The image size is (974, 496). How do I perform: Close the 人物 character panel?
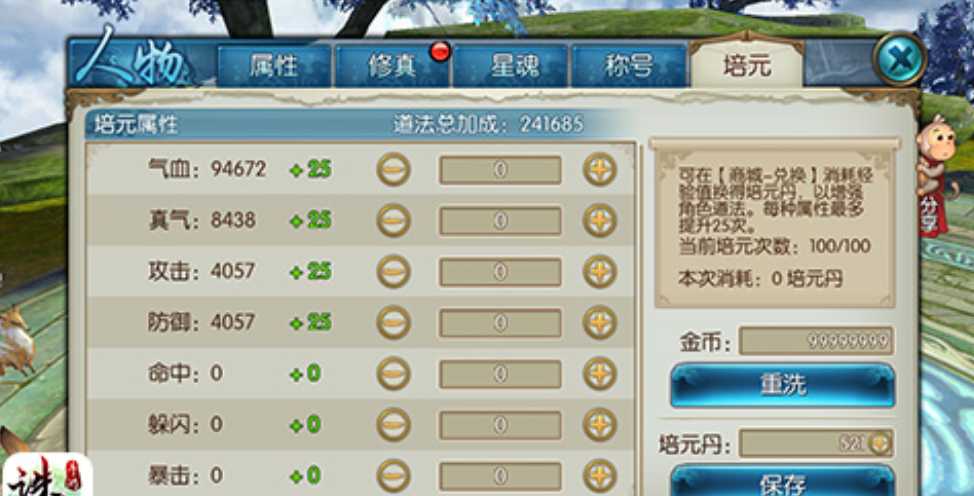point(900,60)
